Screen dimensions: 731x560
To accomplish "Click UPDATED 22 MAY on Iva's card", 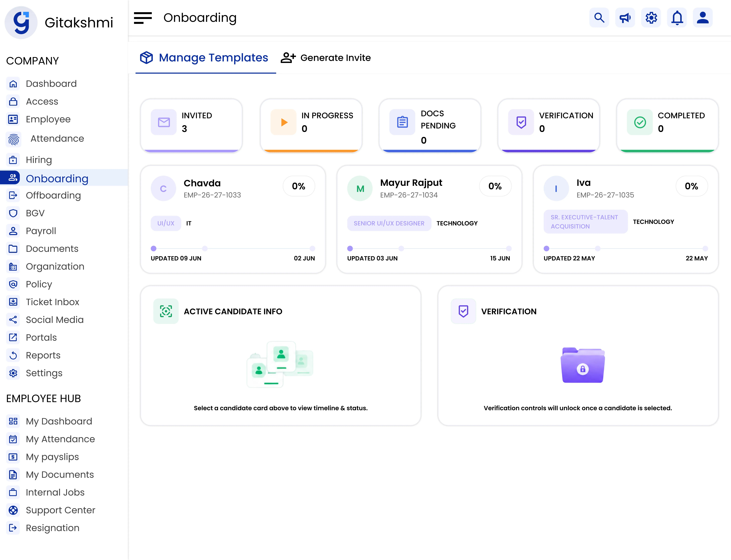I will pos(569,258).
